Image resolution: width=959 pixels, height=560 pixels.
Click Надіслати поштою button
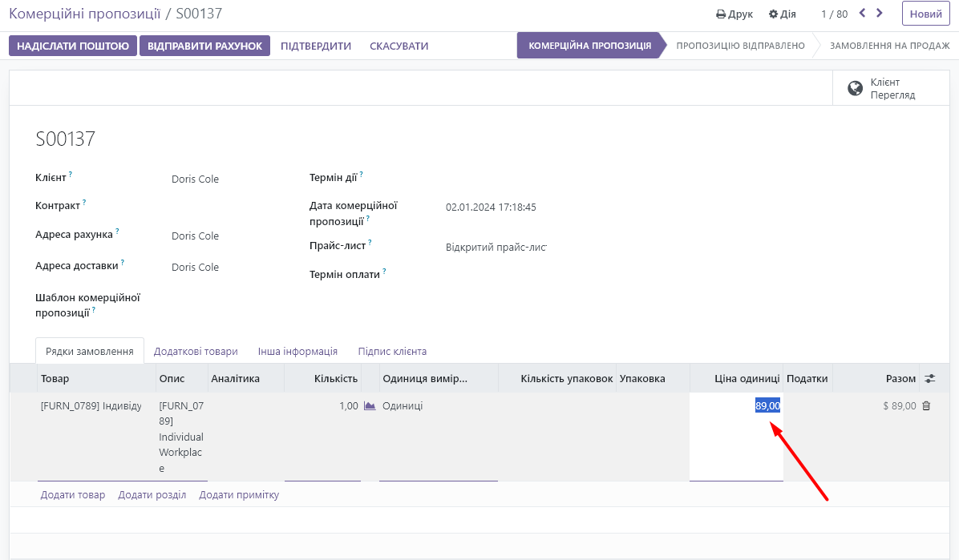(73, 46)
